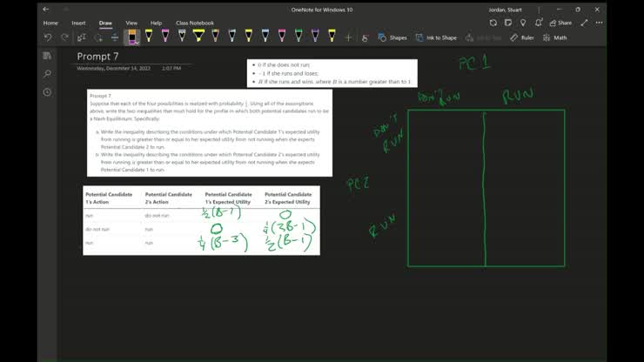Open the Shapes gallery dropdown
This screenshot has height=362, width=644.
click(392, 37)
